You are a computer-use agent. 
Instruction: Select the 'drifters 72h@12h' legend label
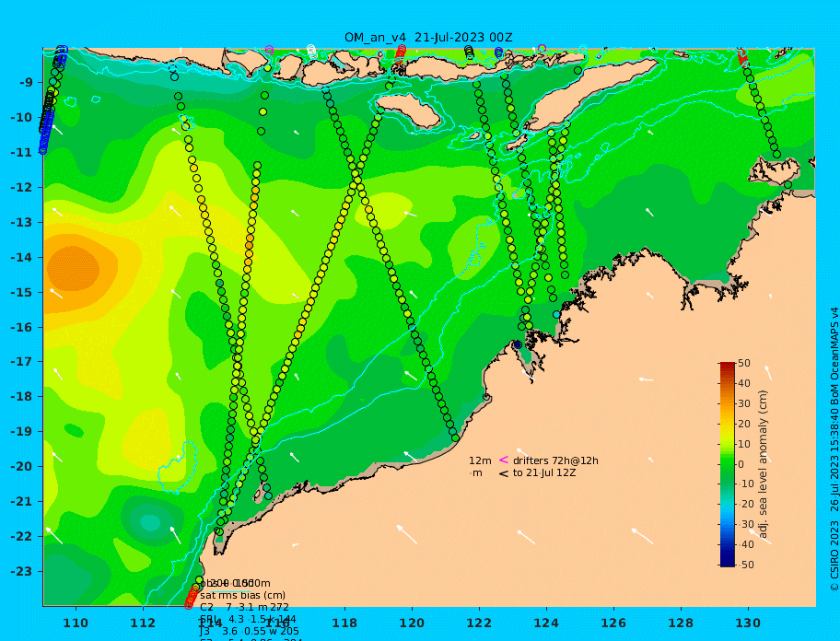[555, 460]
